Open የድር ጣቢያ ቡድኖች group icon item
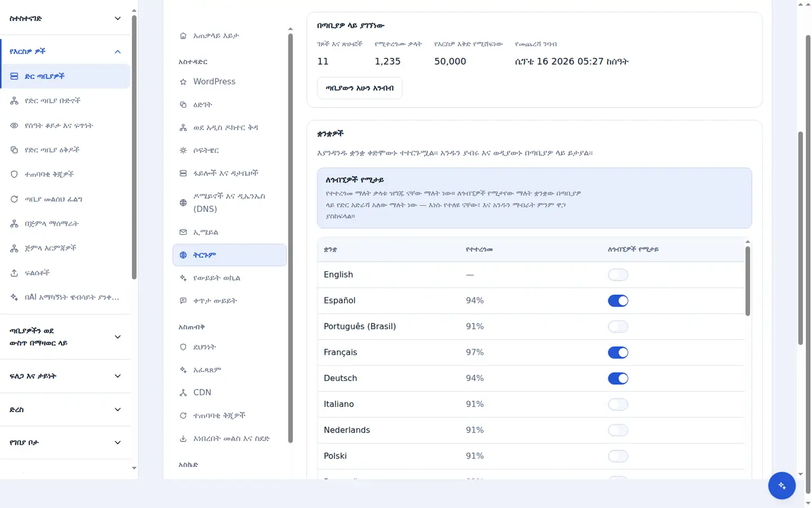This screenshot has height=508, width=812. 14,101
